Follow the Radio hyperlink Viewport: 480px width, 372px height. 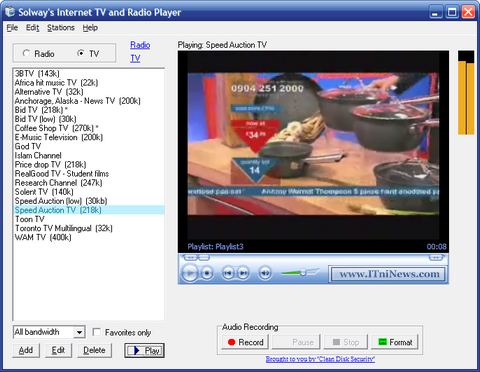click(140, 45)
